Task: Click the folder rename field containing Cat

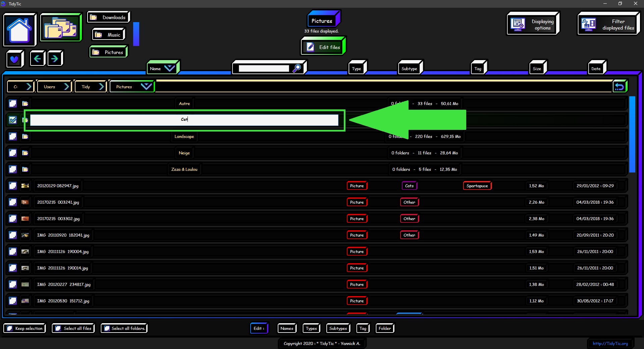Action: pyautogui.click(x=184, y=120)
